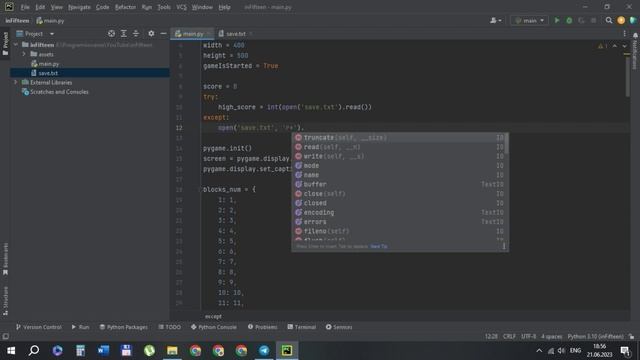Open the user account dropdown in toolbar
640x360 pixels.
496,20
